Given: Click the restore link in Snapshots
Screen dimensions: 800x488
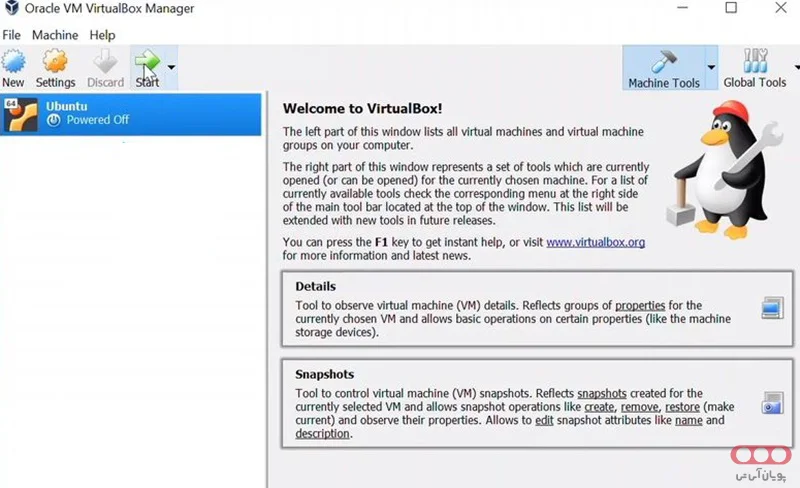Looking at the screenshot, I should (x=681, y=407).
